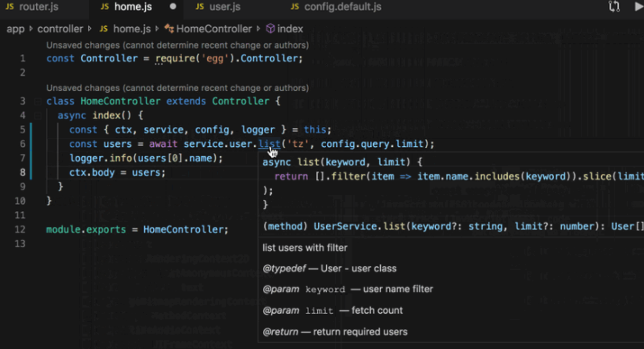This screenshot has width=644, height=349.
Task: Click '@param limit — fetch count' line
Action: coord(332,310)
